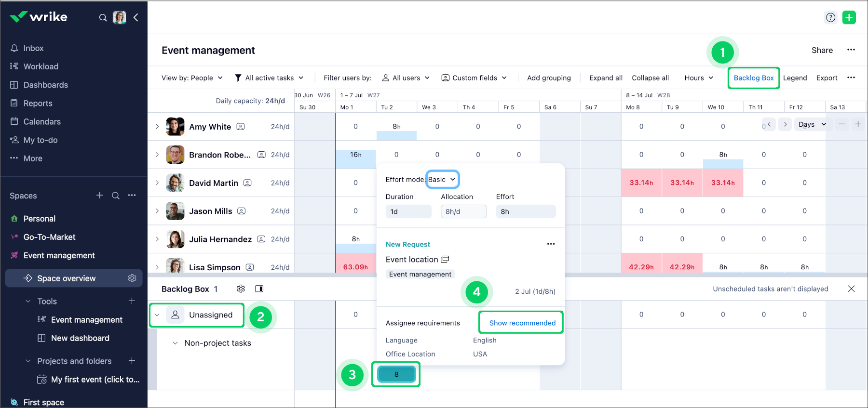Search spaces with the magnifier icon
The width and height of the screenshot is (868, 408).
tap(116, 196)
